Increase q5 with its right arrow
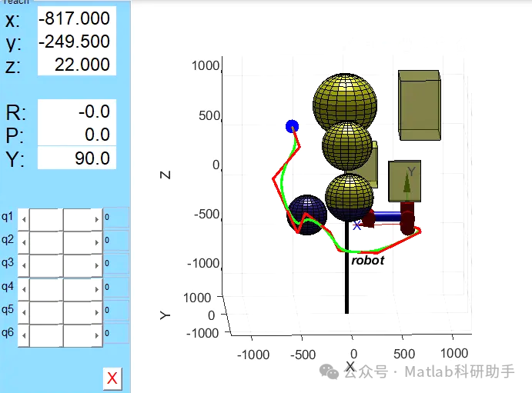 point(97,312)
